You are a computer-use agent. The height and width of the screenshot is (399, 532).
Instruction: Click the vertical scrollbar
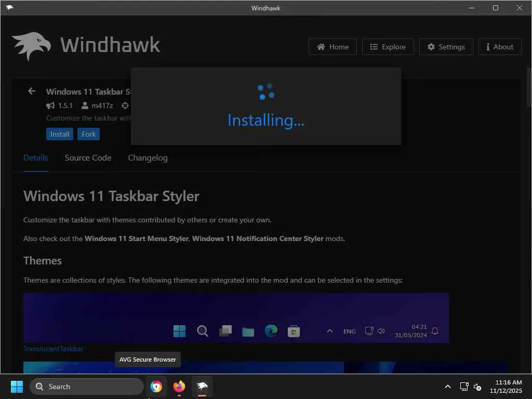[528, 87]
